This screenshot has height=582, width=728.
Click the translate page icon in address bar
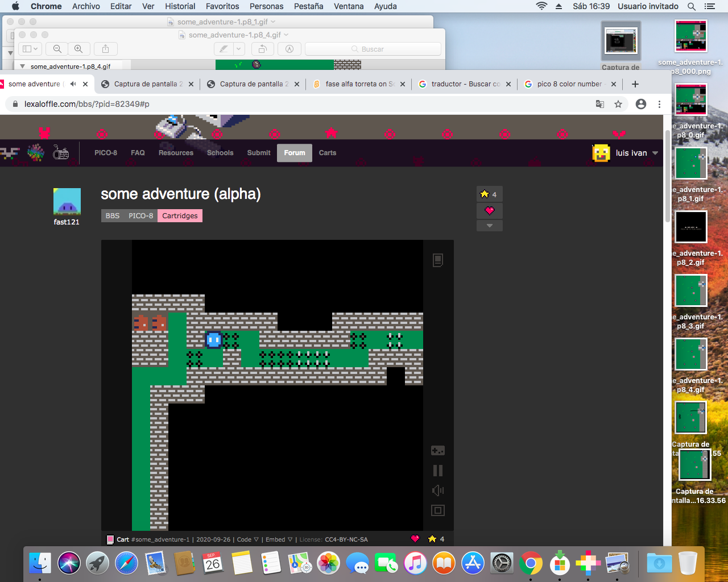tap(599, 104)
